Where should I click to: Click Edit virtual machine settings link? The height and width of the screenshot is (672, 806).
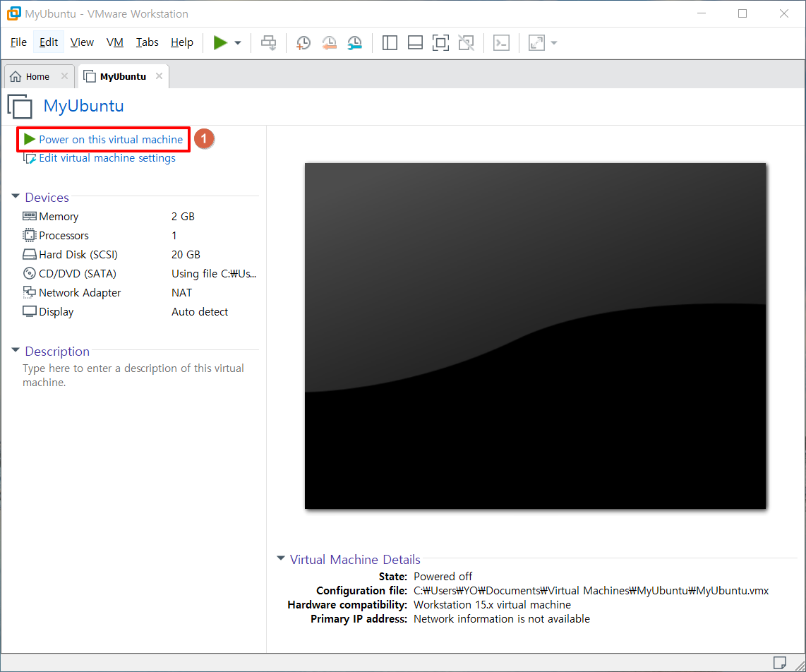coord(107,158)
